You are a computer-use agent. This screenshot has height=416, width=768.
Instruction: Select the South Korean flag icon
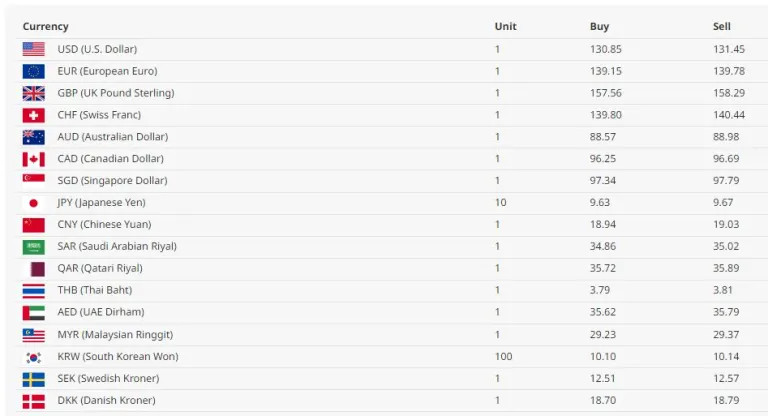[33, 357]
